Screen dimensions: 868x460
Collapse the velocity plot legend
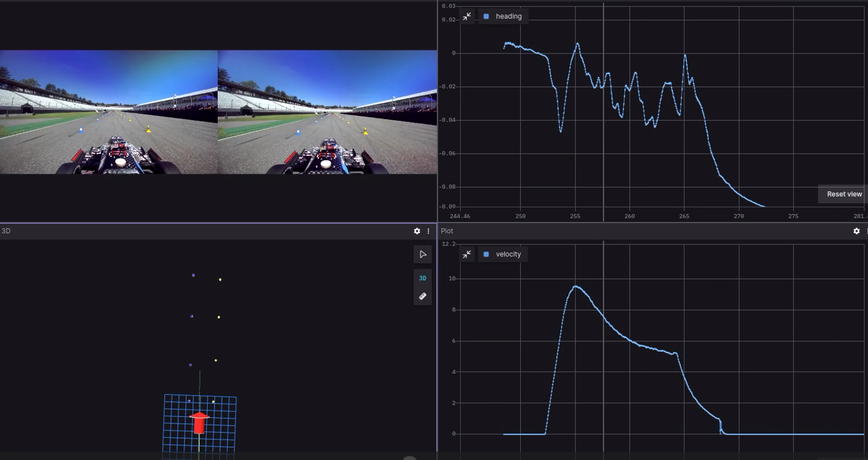click(x=467, y=254)
